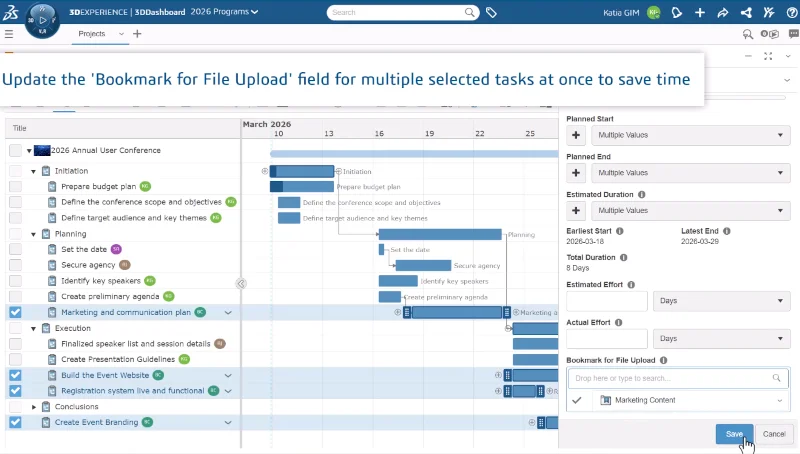Click Katia GIM user avatar
Image resolution: width=800 pixels, height=454 pixels.
(x=653, y=12)
